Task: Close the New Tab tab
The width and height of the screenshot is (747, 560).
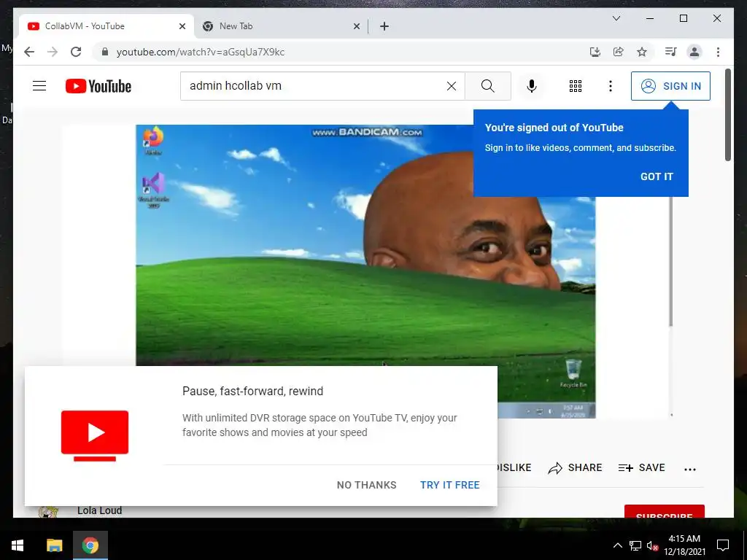Action: 356,27
